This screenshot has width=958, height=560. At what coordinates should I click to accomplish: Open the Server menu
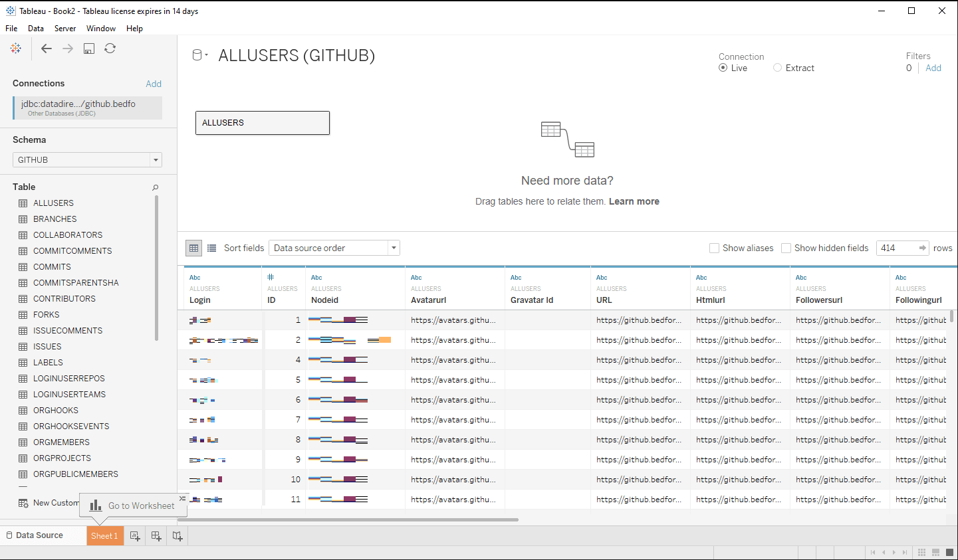(x=65, y=29)
